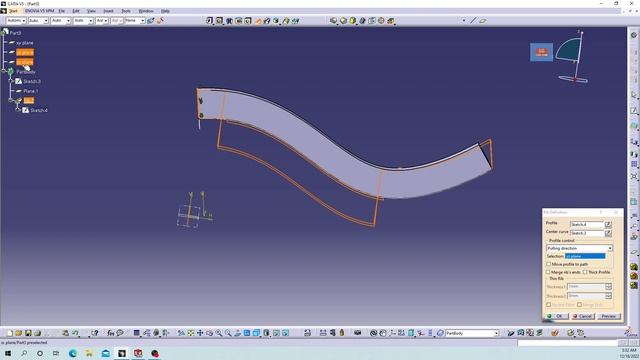Open the PartBody selector dropdown at the bottom

click(x=496, y=333)
